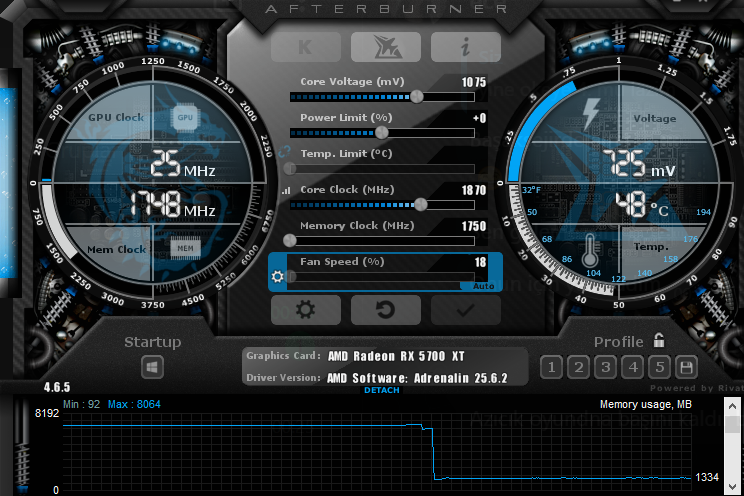
Task: Click the Power Limit value +0
Action: pos(480,118)
